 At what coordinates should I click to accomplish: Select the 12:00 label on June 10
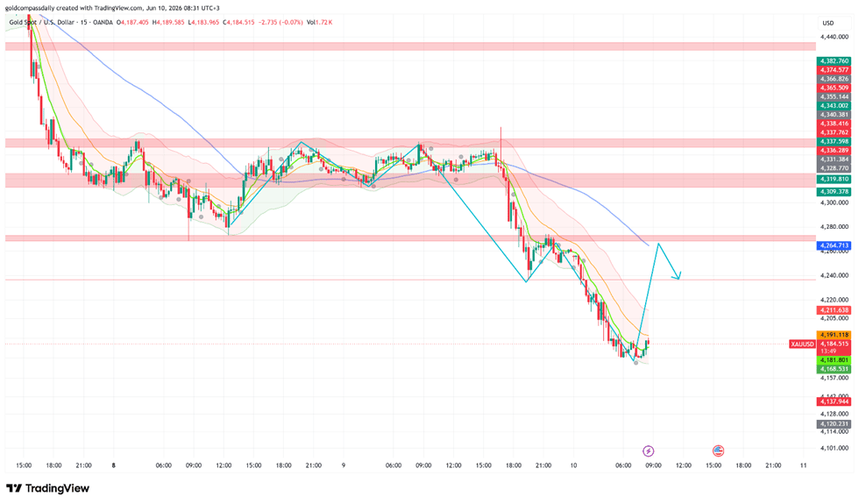pyautogui.click(x=683, y=465)
